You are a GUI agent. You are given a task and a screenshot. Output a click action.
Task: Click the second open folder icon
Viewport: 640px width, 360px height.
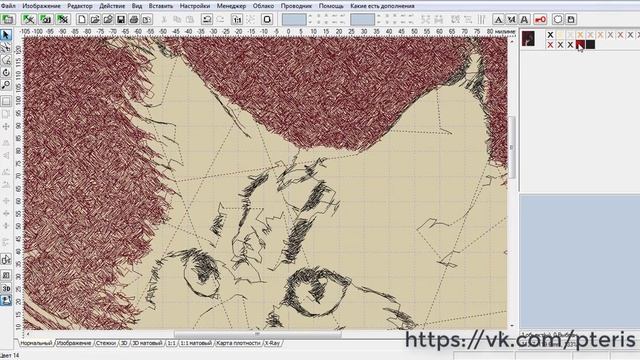108,19
